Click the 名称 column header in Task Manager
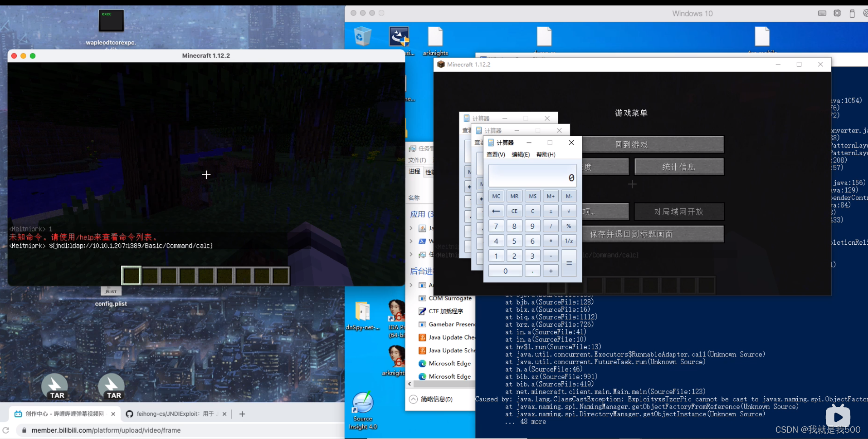Screen dimensions: 868x439 [414, 198]
